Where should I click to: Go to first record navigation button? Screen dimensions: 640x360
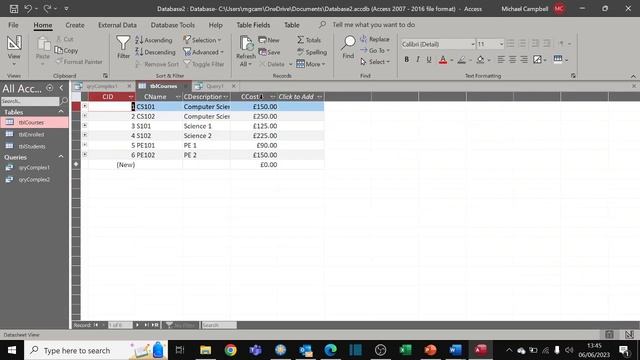click(x=96, y=325)
